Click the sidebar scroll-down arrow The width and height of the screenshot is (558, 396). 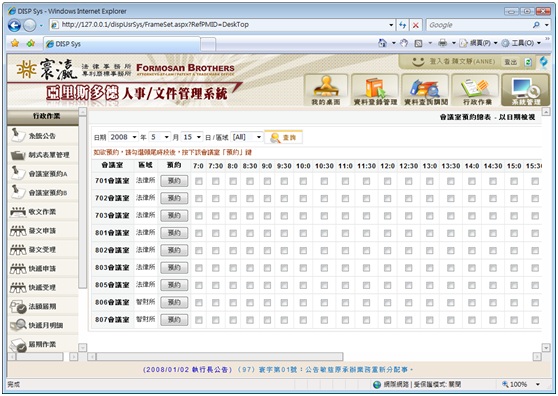point(83,347)
